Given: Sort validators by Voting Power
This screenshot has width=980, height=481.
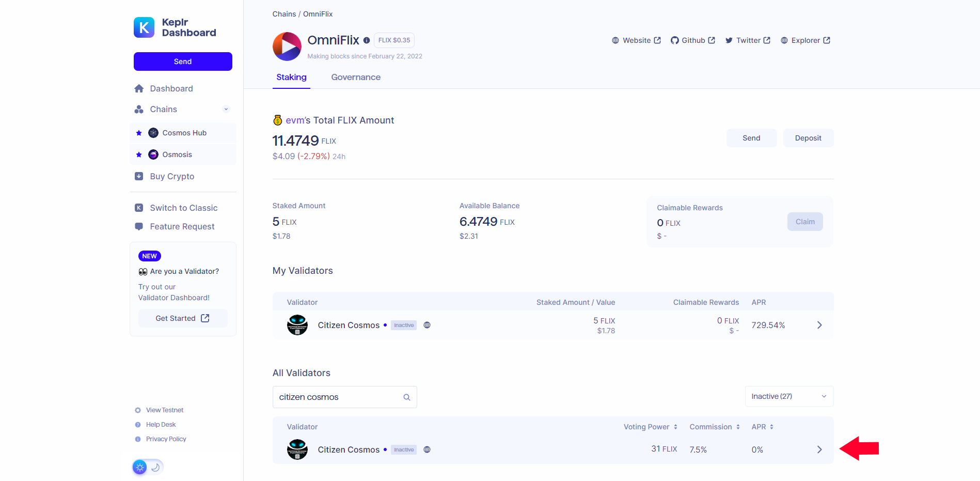Looking at the screenshot, I should click(x=650, y=427).
